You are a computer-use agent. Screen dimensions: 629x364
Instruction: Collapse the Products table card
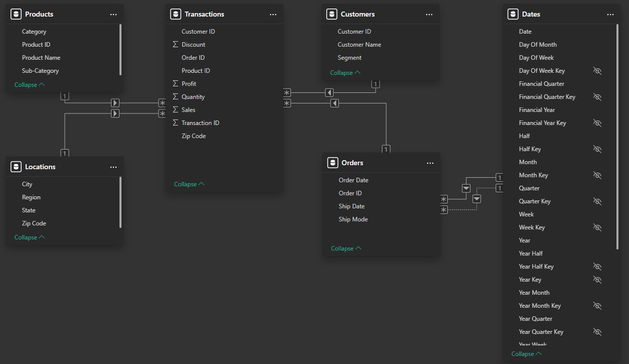(x=29, y=85)
